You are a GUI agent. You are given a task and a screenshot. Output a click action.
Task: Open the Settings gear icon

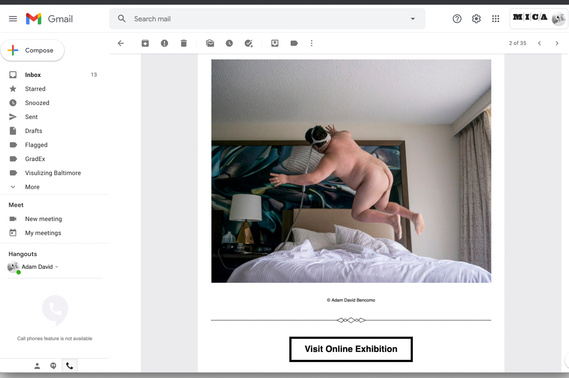point(476,19)
